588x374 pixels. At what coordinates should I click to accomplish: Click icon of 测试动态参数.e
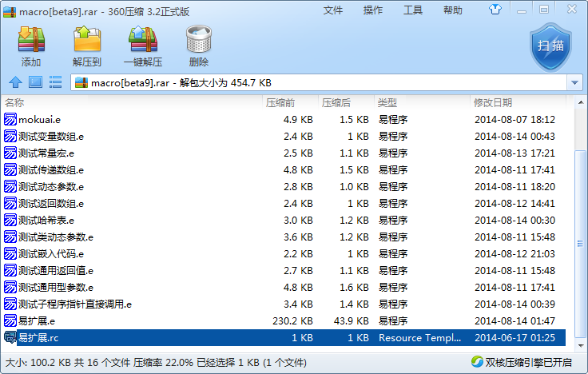coord(10,186)
